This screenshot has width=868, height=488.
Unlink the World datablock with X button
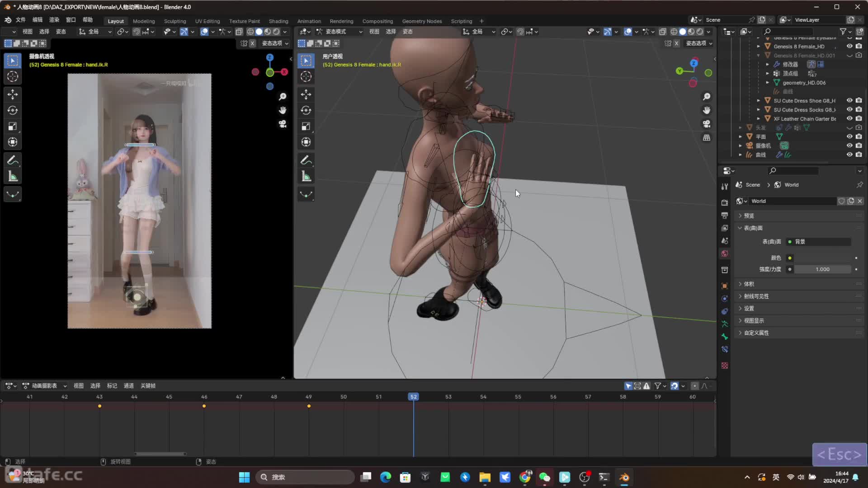point(860,201)
